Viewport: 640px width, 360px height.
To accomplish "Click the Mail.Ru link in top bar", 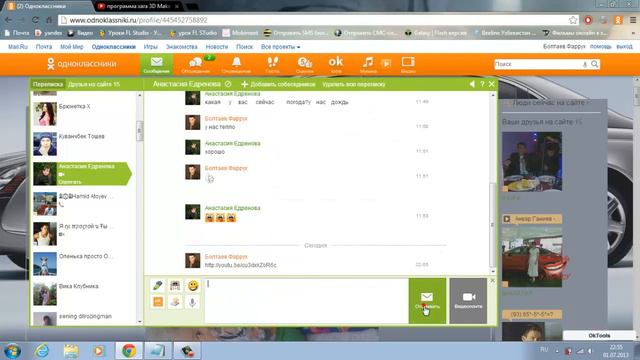I will click(18, 47).
